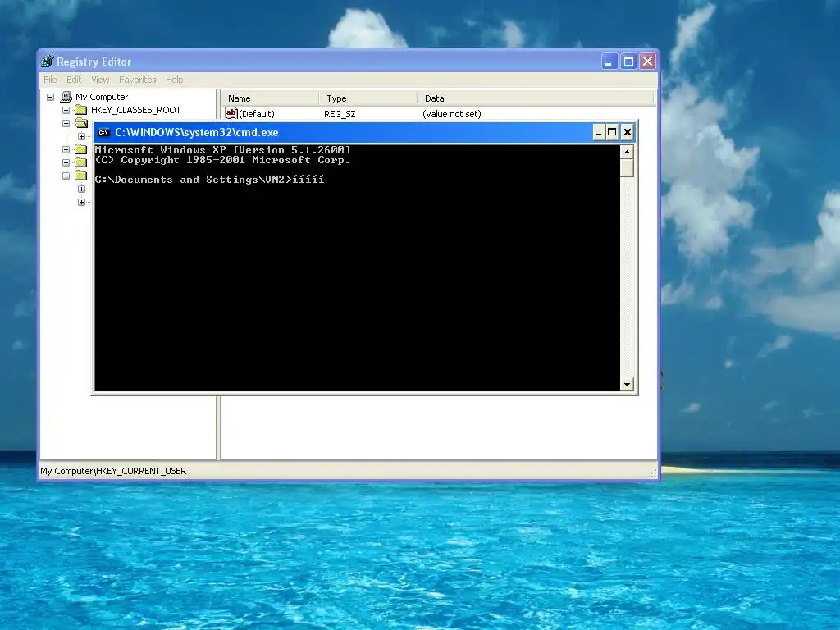The height and width of the screenshot is (630, 840).
Task: Click the Registry Editor resize grip
Action: click(652, 473)
